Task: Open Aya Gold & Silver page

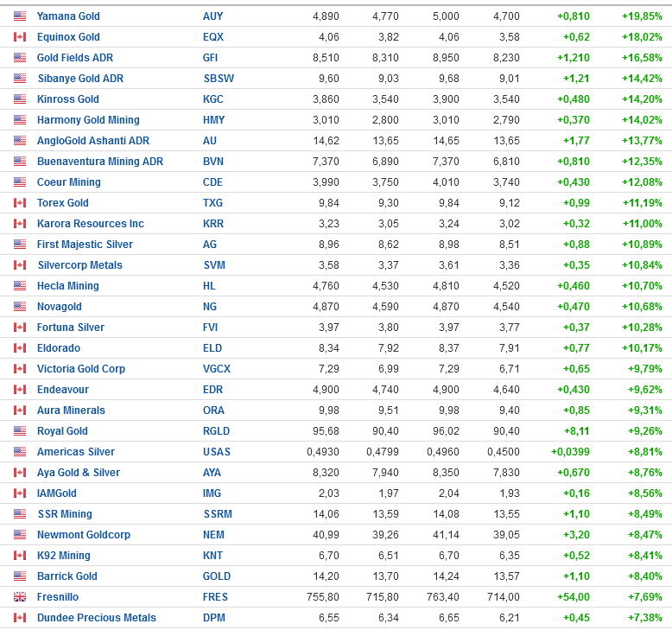Action: click(79, 472)
